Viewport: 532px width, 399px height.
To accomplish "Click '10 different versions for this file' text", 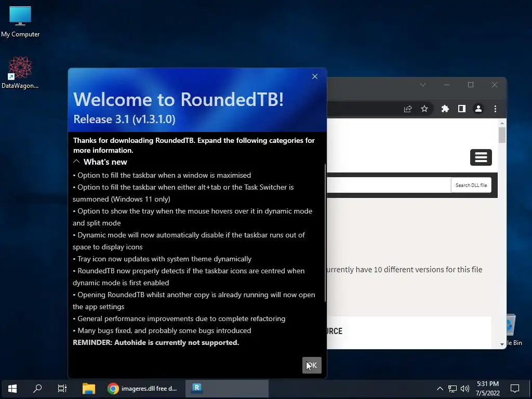I will pyautogui.click(x=428, y=270).
